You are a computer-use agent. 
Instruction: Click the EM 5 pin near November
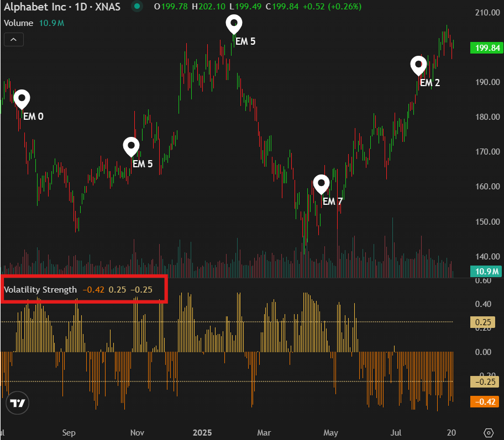[131, 147]
